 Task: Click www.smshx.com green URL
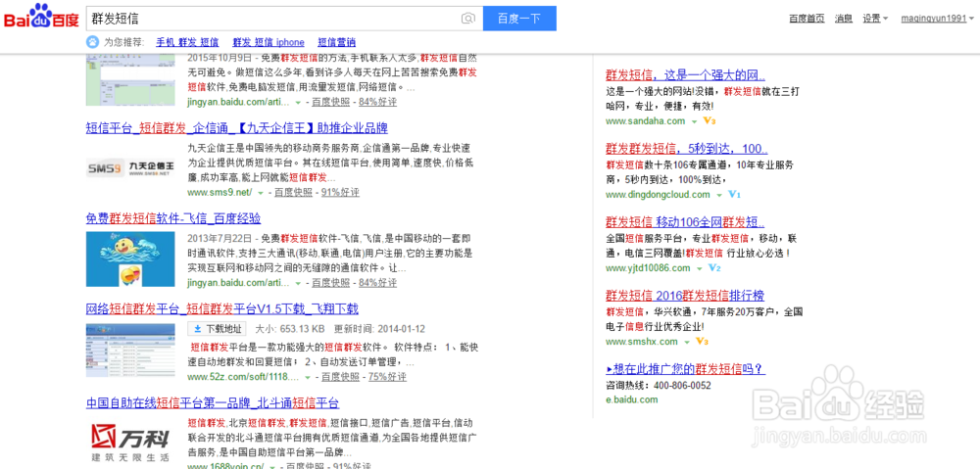(x=641, y=342)
